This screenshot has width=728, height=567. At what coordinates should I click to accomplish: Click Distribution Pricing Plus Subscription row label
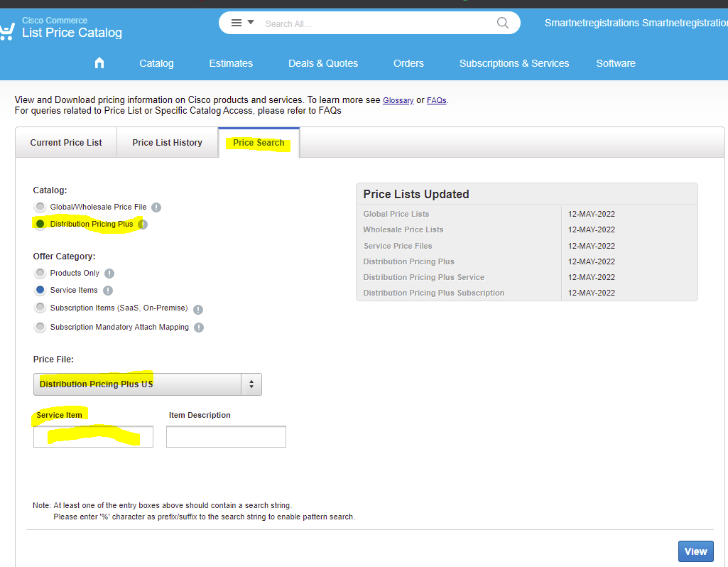pyautogui.click(x=434, y=293)
